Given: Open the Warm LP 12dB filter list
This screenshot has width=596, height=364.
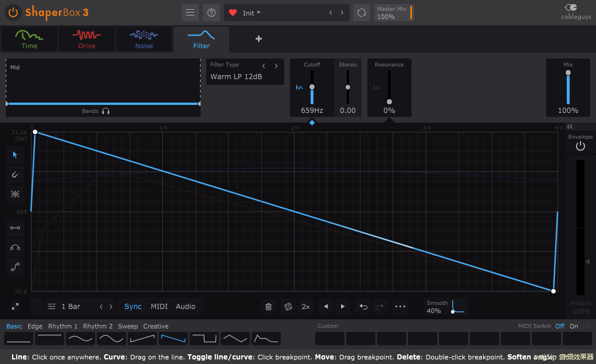Looking at the screenshot, I should click(237, 76).
